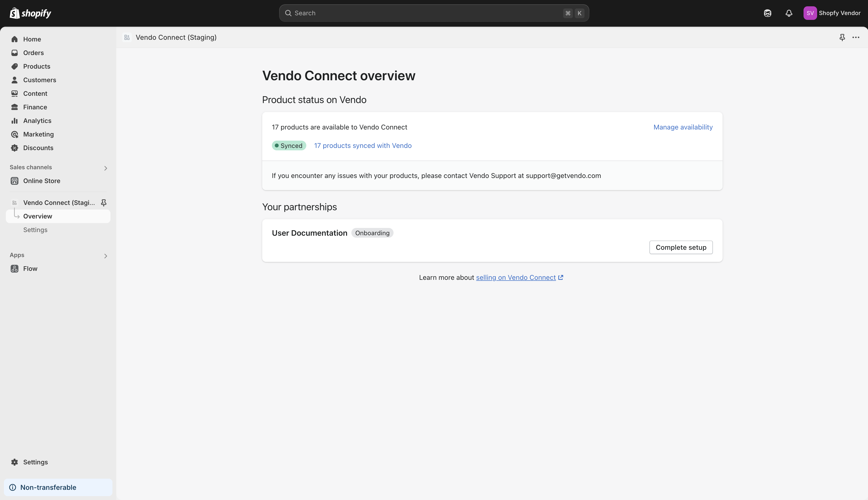Select the Overview sub-menu item
Screen dimensions: 868x500
tap(38, 216)
